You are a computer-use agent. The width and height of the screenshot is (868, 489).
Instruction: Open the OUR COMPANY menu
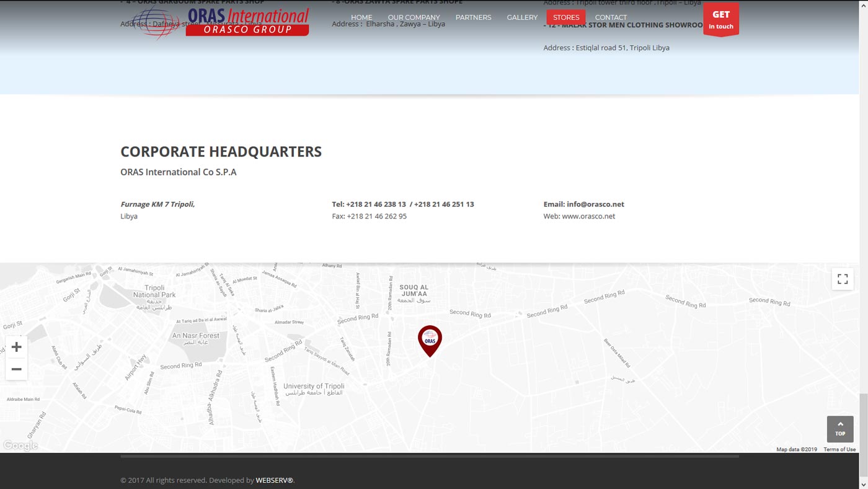(x=414, y=17)
